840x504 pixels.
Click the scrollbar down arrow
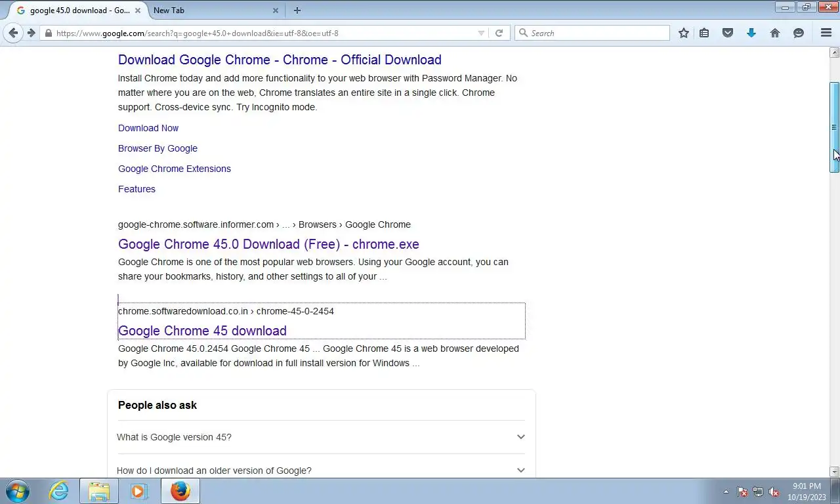(835, 472)
